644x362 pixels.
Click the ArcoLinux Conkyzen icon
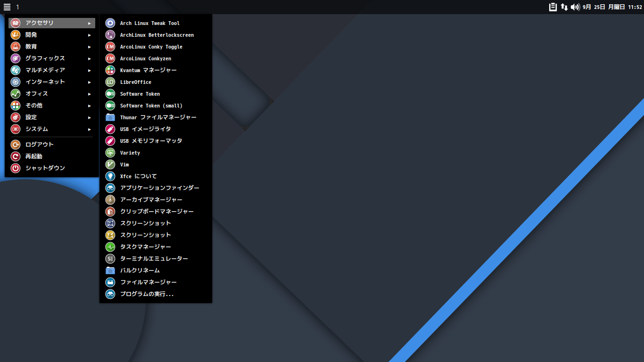click(110, 58)
